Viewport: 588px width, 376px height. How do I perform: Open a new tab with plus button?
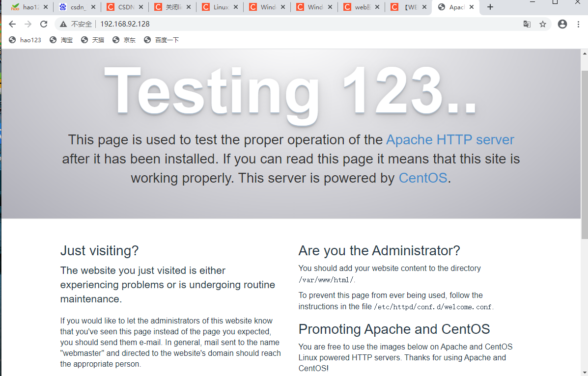[x=490, y=7]
